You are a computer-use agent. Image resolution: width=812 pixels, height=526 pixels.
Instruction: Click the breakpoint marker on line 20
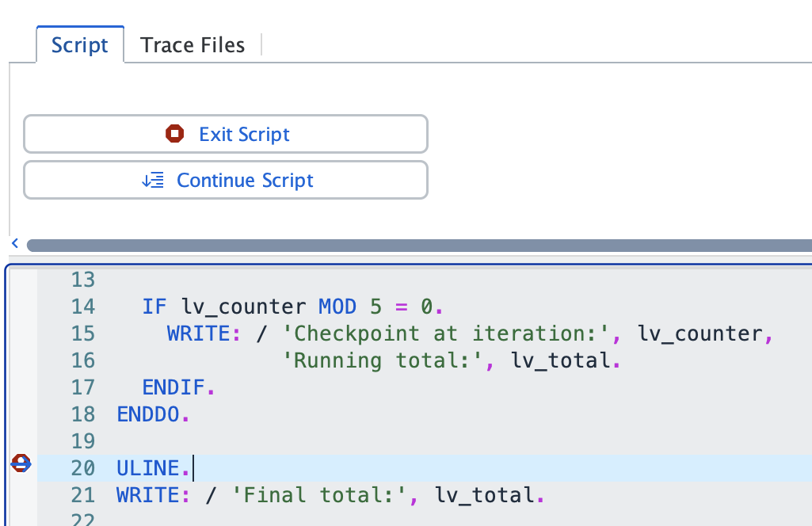coord(21,463)
